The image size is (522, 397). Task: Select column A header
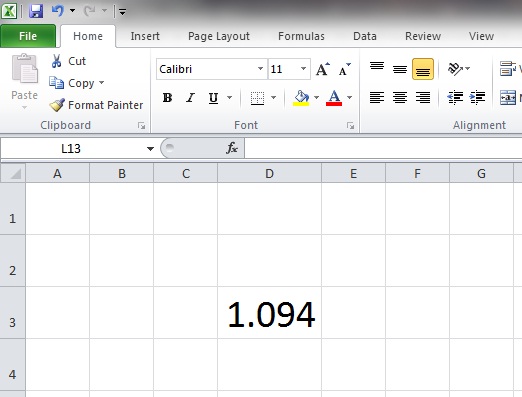click(x=57, y=173)
